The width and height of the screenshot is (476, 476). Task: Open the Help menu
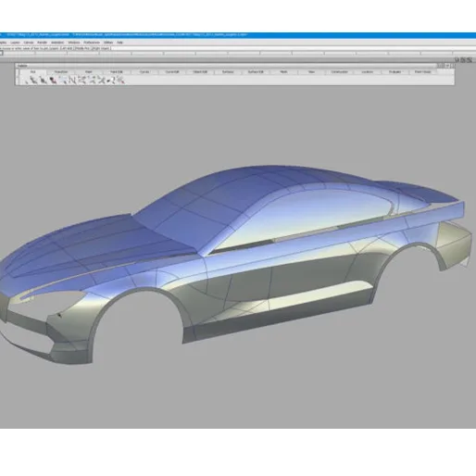[119, 43]
